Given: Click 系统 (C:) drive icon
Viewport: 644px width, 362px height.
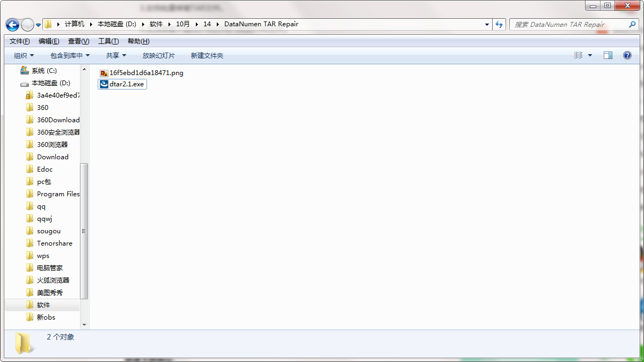Looking at the screenshot, I should click(24, 70).
